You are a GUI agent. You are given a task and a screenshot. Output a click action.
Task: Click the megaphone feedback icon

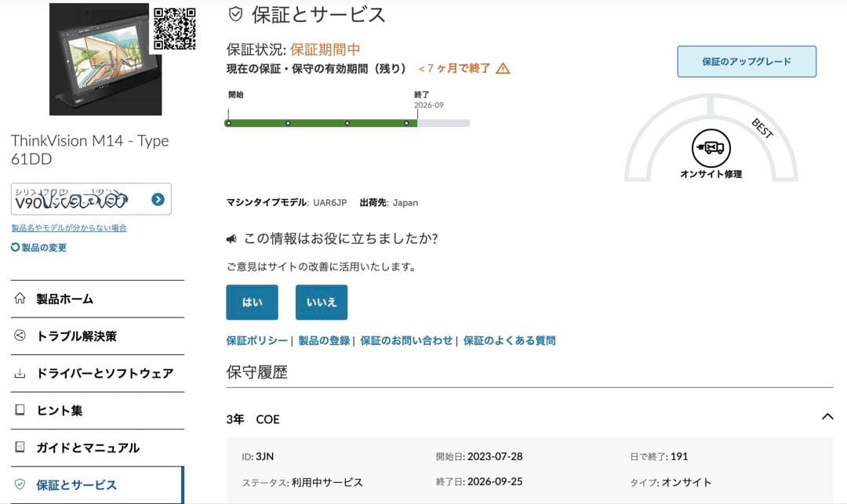pos(231,238)
